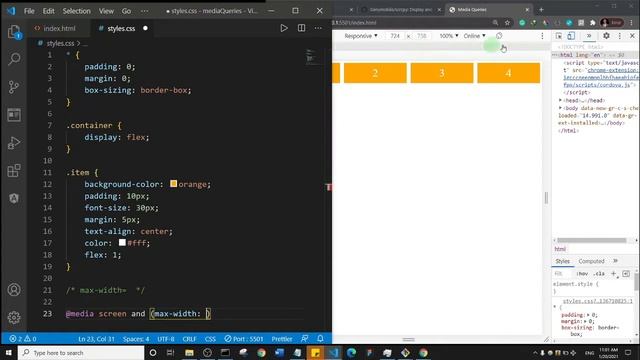Viewport: 640px width, 360px height.
Task: Open the #fff color swatch picker
Action: [x=122, y=242]
